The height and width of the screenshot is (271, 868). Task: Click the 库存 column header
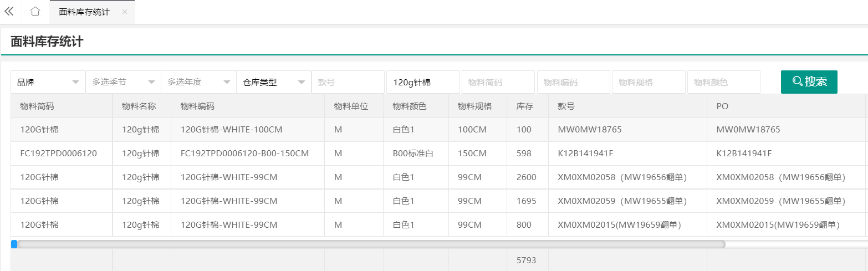[525, 106]
